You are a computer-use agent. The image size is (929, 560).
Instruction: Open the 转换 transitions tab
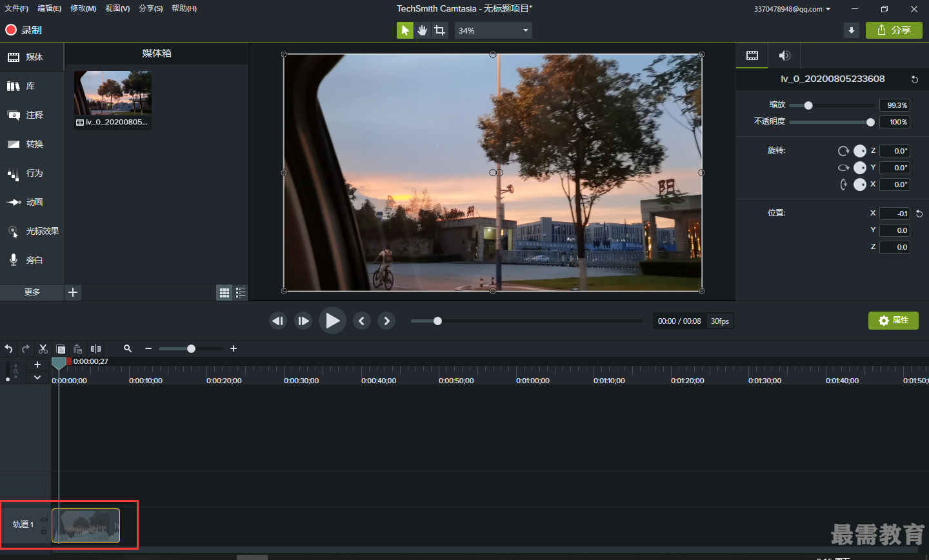click(32, 144)
